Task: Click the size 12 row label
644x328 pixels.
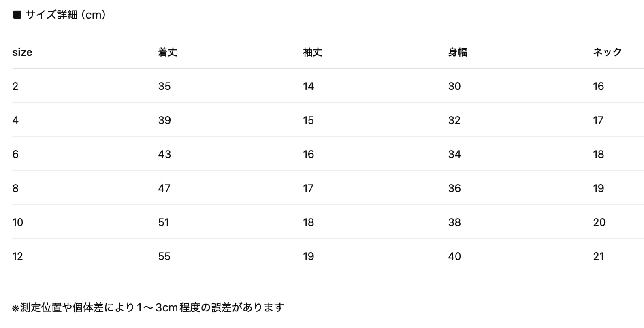Action: coord(18,256)
